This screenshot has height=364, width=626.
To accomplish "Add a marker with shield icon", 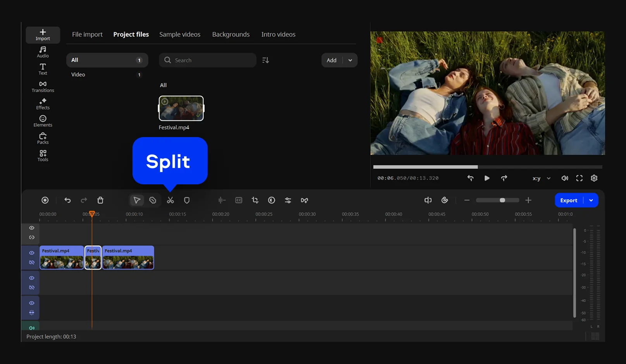I will [187, 200].
